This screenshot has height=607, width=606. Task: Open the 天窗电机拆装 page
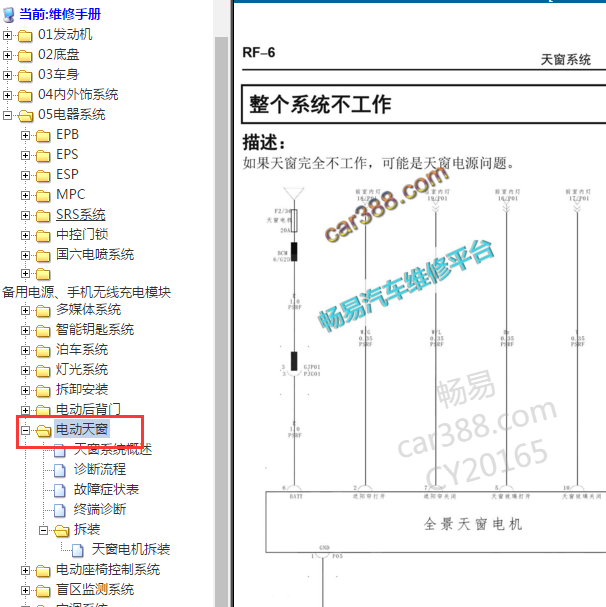(130, 549)
